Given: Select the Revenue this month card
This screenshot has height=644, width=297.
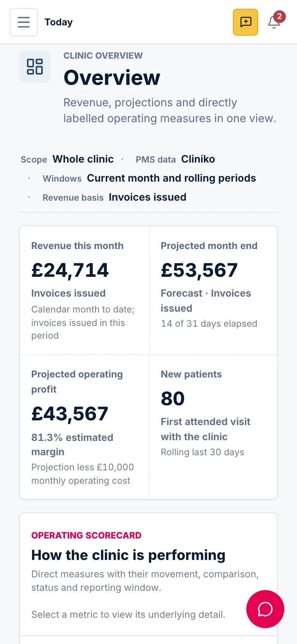Looking at the screenshot, I should tap(84, 290).
